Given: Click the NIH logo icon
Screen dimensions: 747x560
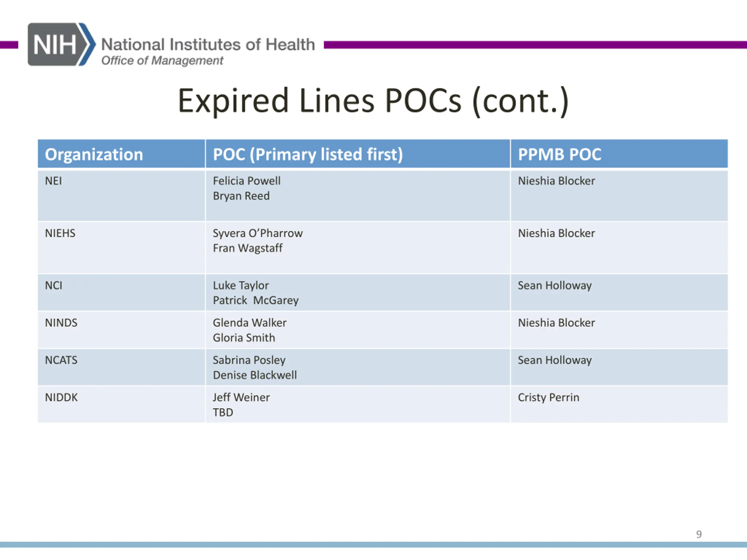Looking at the screenshot, I should click(61, 44).
